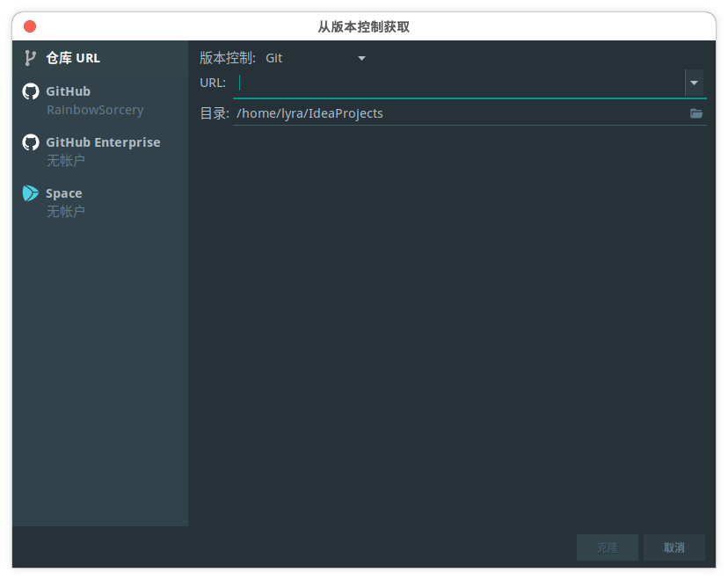
Task: Select the 仓库 URL sidebar entry
Action: [x=100, y=58]
